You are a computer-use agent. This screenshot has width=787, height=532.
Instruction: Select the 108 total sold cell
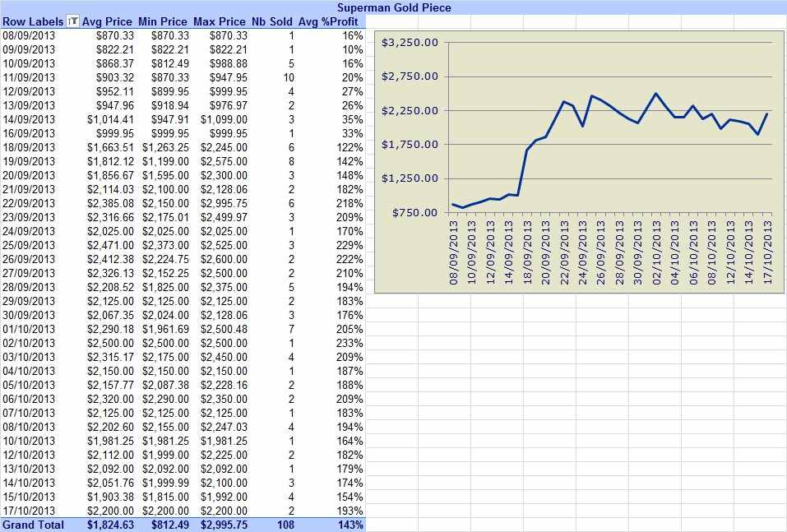point(285,525)
